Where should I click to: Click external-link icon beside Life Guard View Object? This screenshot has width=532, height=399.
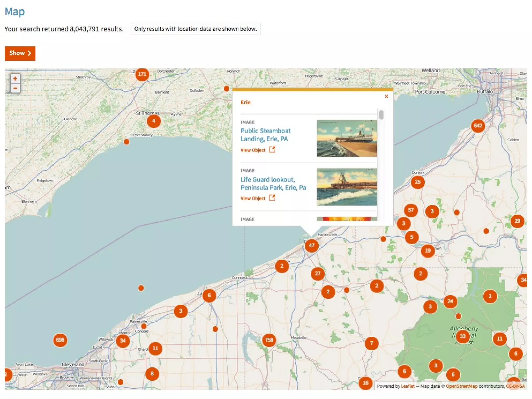coord(272,198)
